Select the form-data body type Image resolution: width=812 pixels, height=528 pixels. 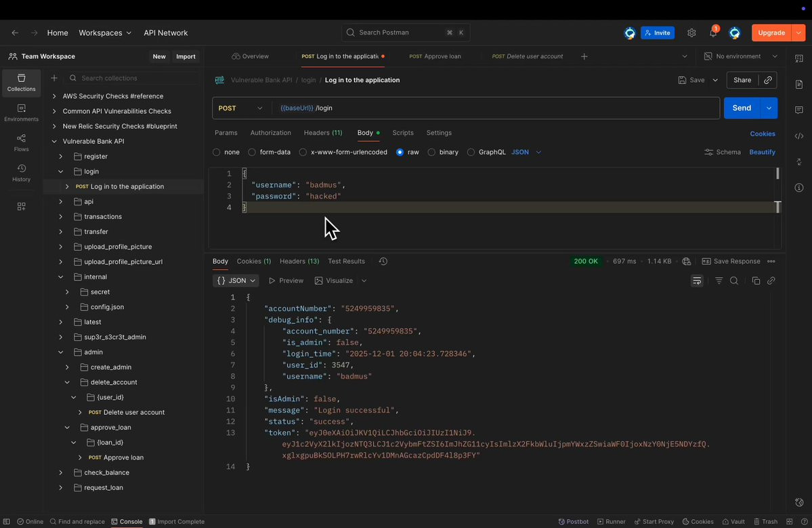[x=252, y=153]
